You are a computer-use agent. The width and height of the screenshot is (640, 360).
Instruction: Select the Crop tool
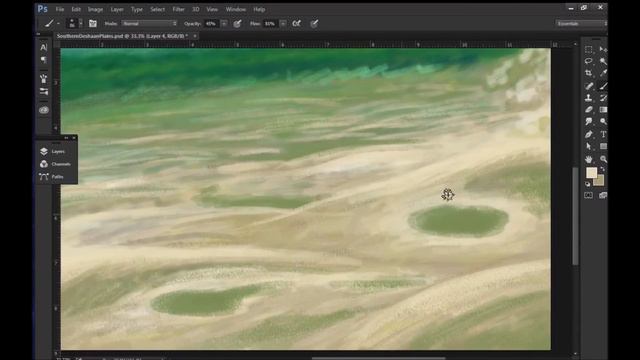(589, 73)
